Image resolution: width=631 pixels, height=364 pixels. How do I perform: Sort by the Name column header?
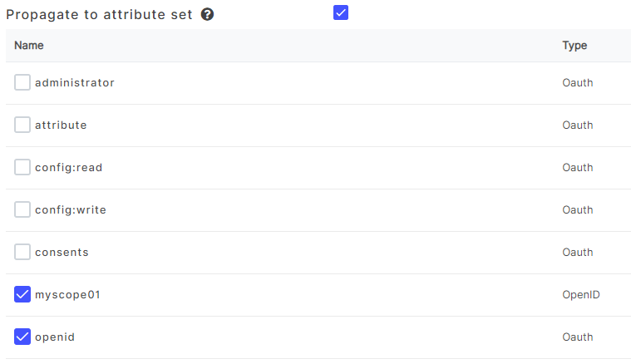(x=29, y=46)
